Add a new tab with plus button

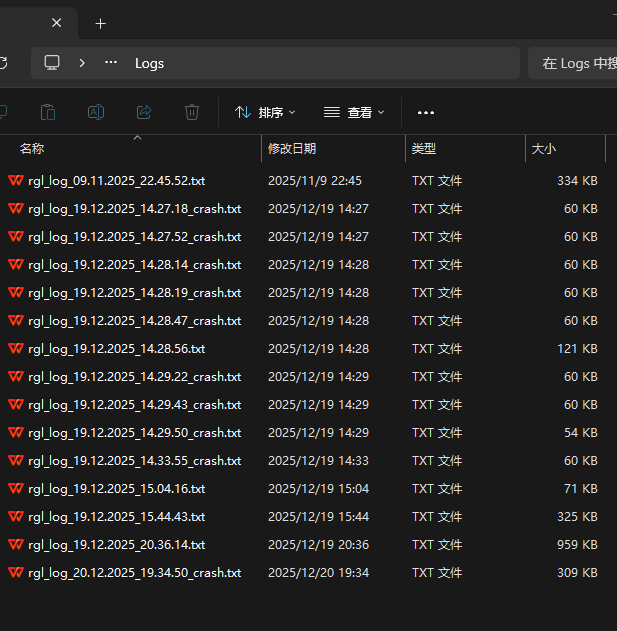[x=100, y=23]
